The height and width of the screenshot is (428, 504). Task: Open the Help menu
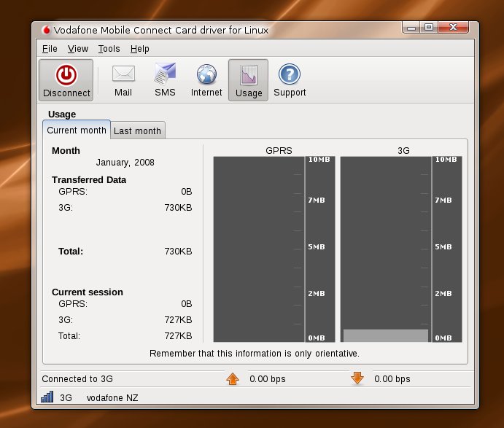point(140,49)
